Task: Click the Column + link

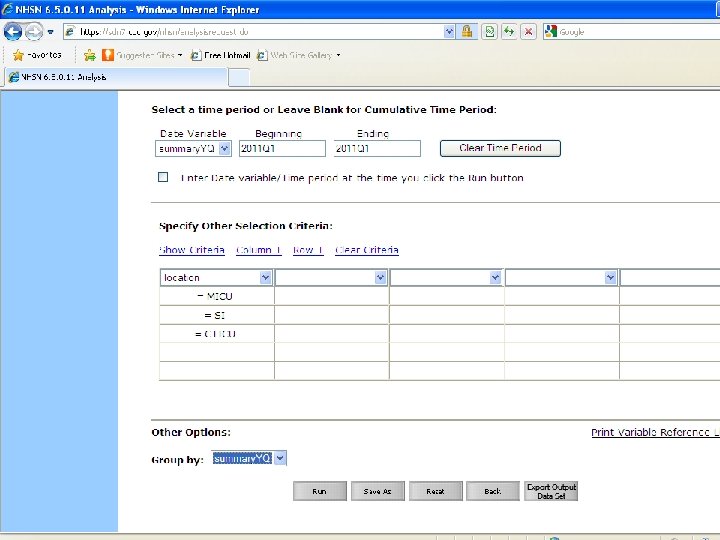Action: 259,250
